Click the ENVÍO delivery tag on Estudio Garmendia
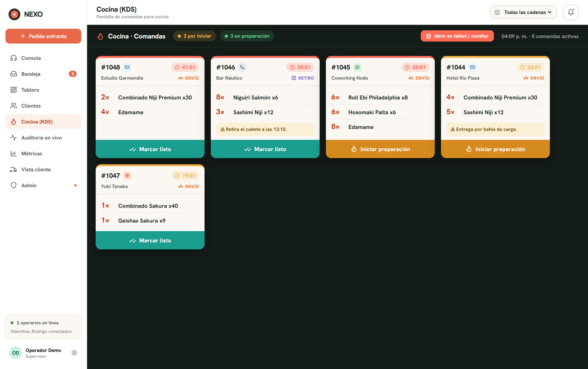This screenshot has width=588, height=369. [x=189, y=78]
